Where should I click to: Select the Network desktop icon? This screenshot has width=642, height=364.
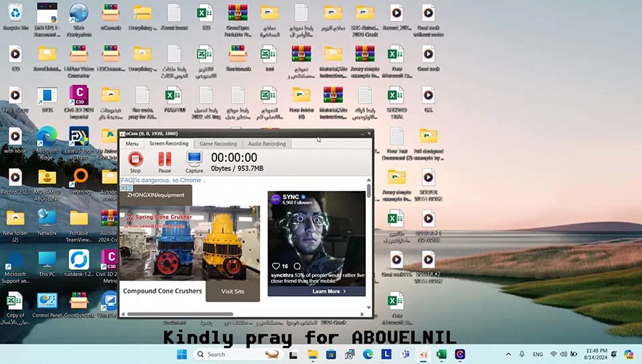(x=47, y=222)
